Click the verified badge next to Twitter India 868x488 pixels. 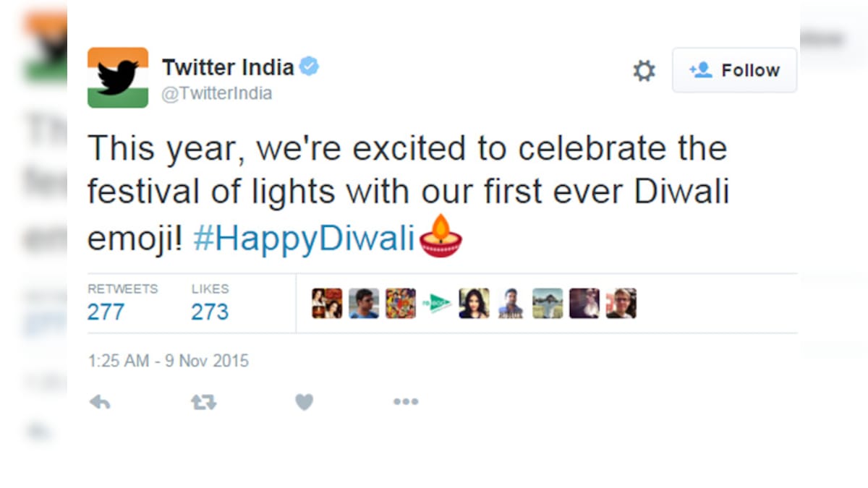coord(310,65)
